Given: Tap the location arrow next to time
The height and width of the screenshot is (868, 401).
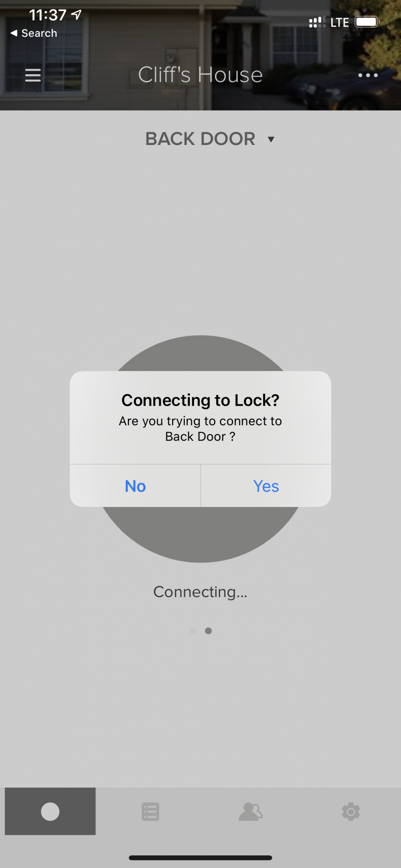Looking at the screenshot, I should click(76, 15).
